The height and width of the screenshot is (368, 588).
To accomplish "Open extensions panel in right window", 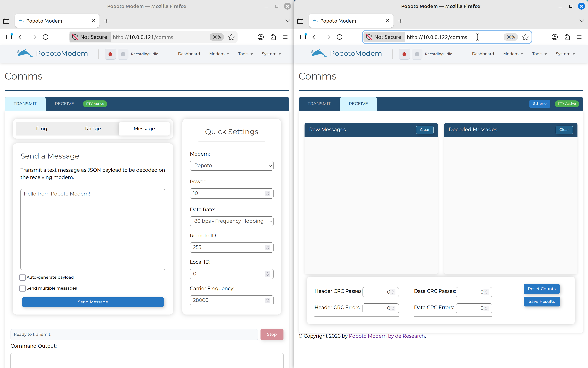I will pyautogui.click(x=567, y=37).
